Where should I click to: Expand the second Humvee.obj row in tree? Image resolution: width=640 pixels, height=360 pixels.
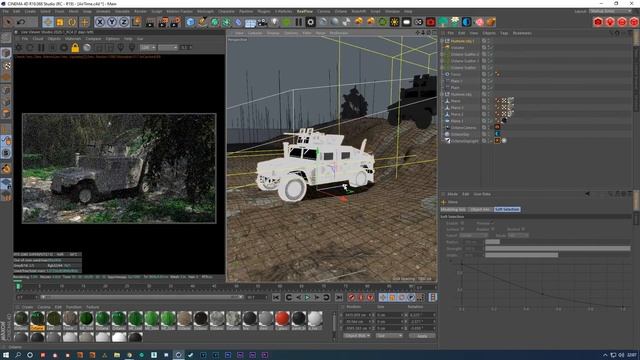pyautogui.click(x=442, y=94)
